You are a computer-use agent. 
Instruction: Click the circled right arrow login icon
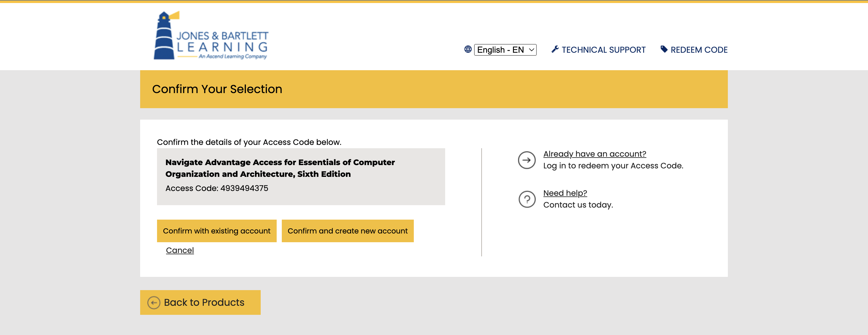(x=527, y=160)
